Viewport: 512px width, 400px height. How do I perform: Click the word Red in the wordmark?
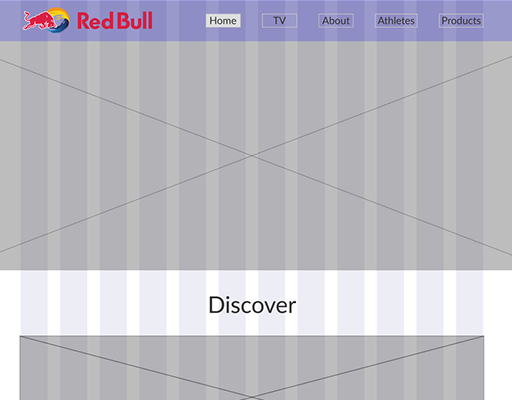pyautogui.click(x=95, y=21)
